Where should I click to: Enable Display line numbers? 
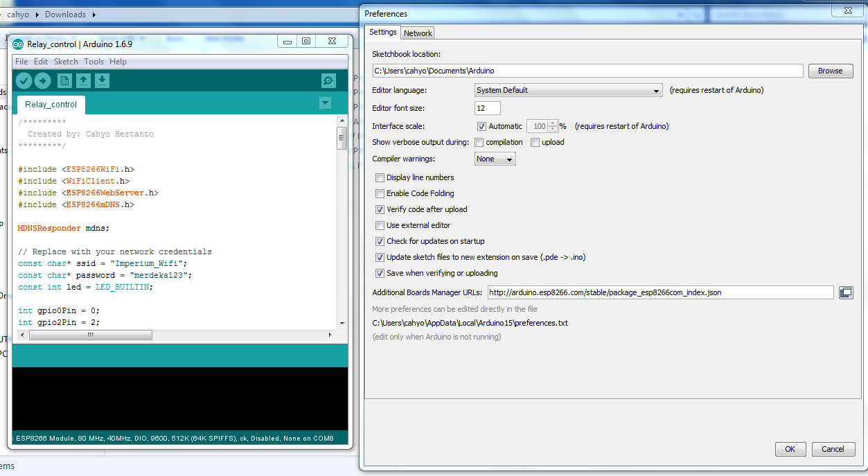tap(380, 177)
